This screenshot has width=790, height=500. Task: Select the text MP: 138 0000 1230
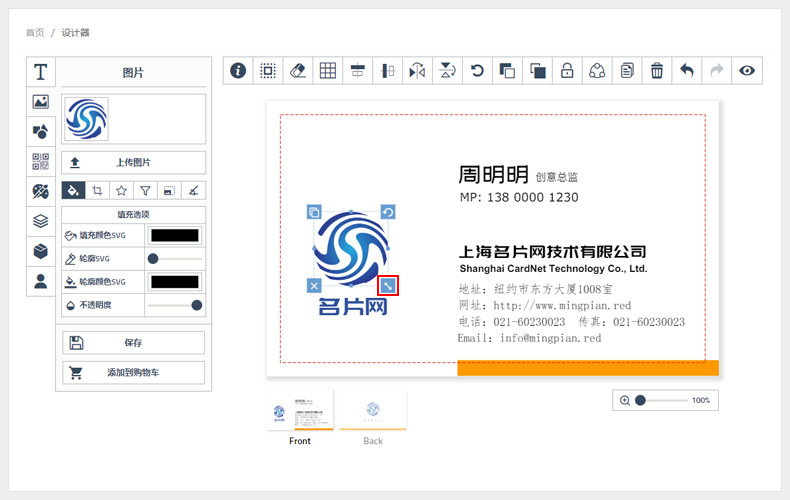coord(519,197)
